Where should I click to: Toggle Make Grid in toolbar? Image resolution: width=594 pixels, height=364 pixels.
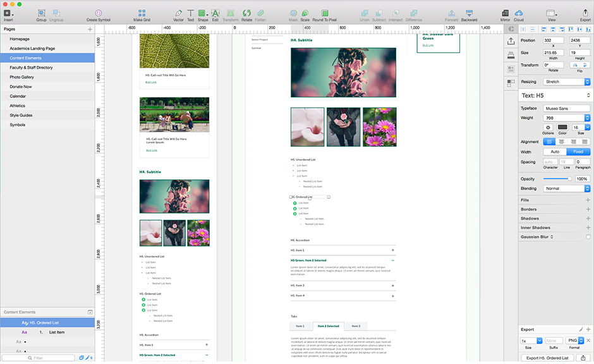(x=142, y=13)
